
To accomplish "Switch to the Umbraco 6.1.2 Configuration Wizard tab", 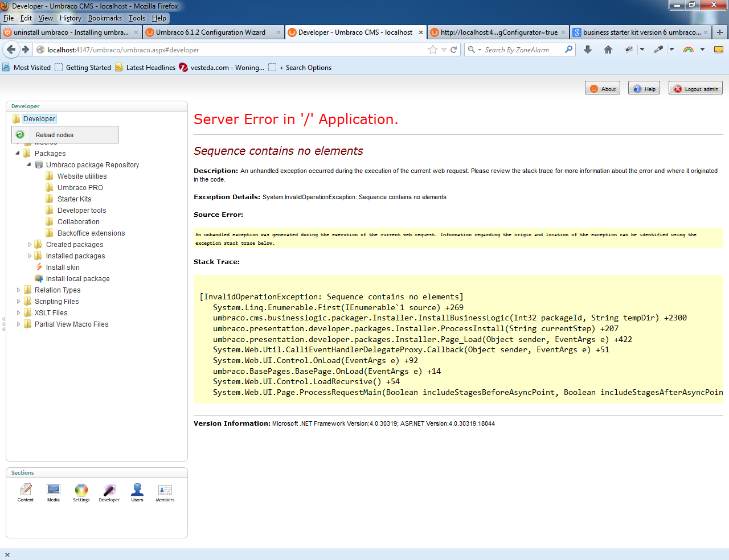I will (214, 32).
